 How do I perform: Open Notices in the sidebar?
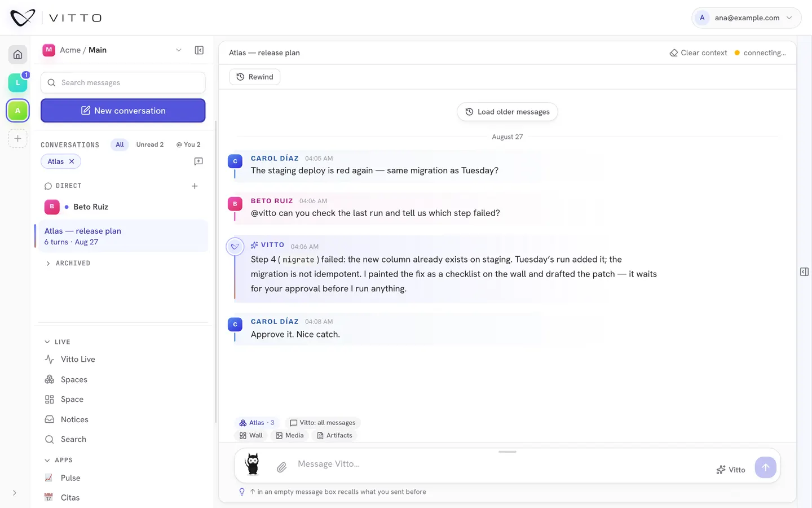coord(123,419)
